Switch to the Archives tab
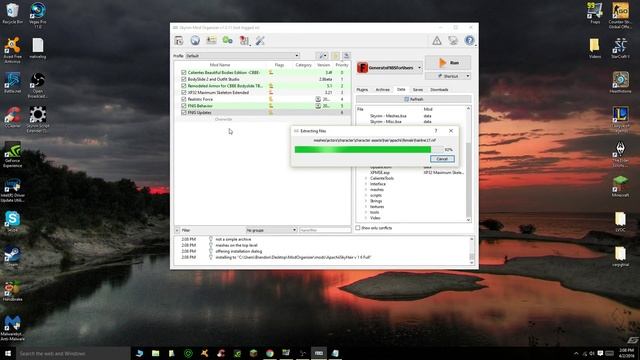Image resolution: width=640 pixels, height=360 pixels. click(382, 89)
